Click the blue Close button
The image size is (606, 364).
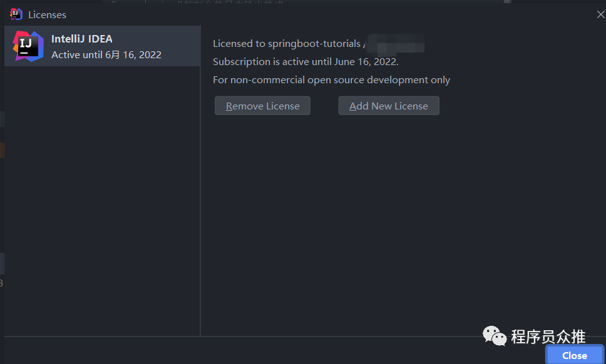click(574, 355)
